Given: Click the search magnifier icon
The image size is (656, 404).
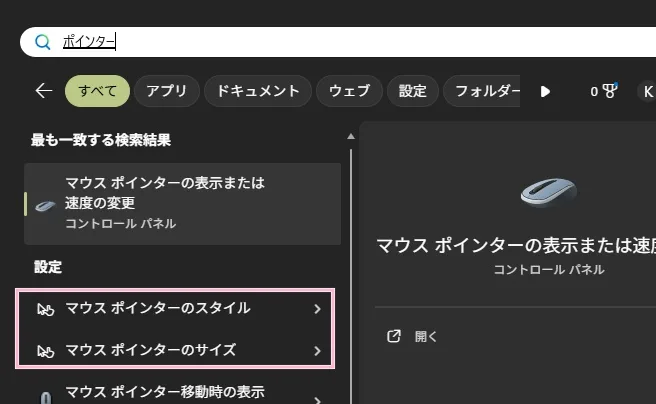Looking at the screenshot, I should click(x=42, y=42).
